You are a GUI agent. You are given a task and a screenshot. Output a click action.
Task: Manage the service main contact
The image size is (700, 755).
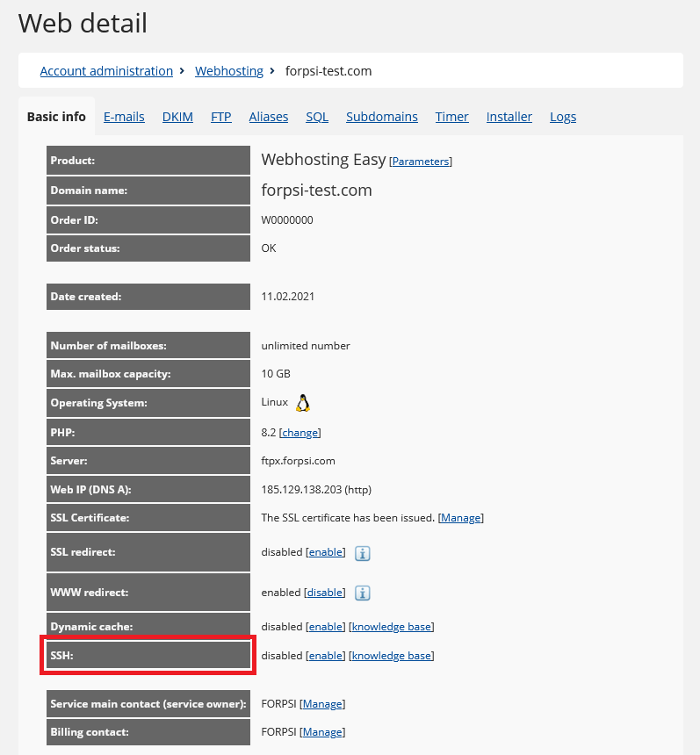point(322,704)
